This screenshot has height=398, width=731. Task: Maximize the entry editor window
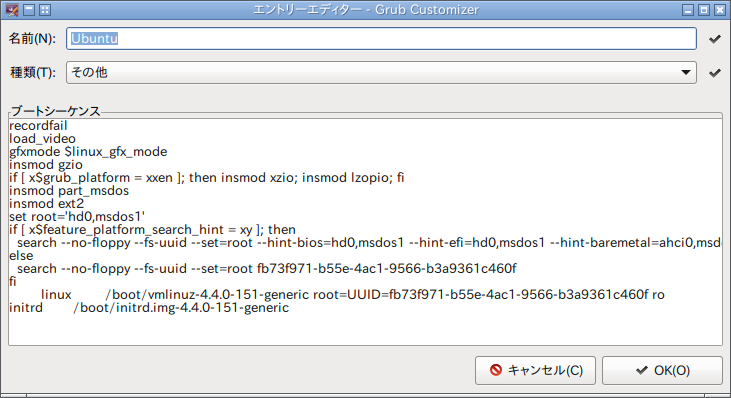click(x=704, y=10)
